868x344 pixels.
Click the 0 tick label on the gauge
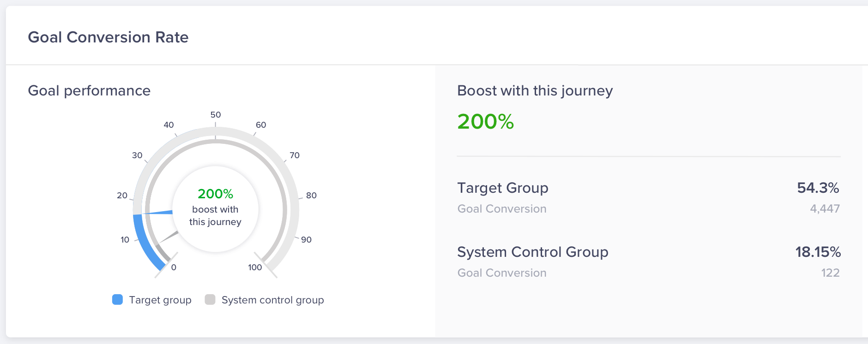[174, 267]
